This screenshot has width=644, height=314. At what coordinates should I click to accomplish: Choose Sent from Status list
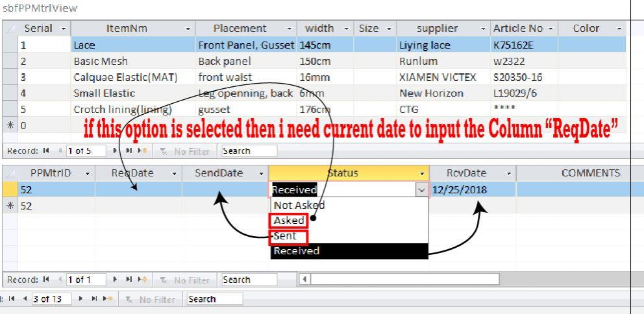tap(349, 236)
